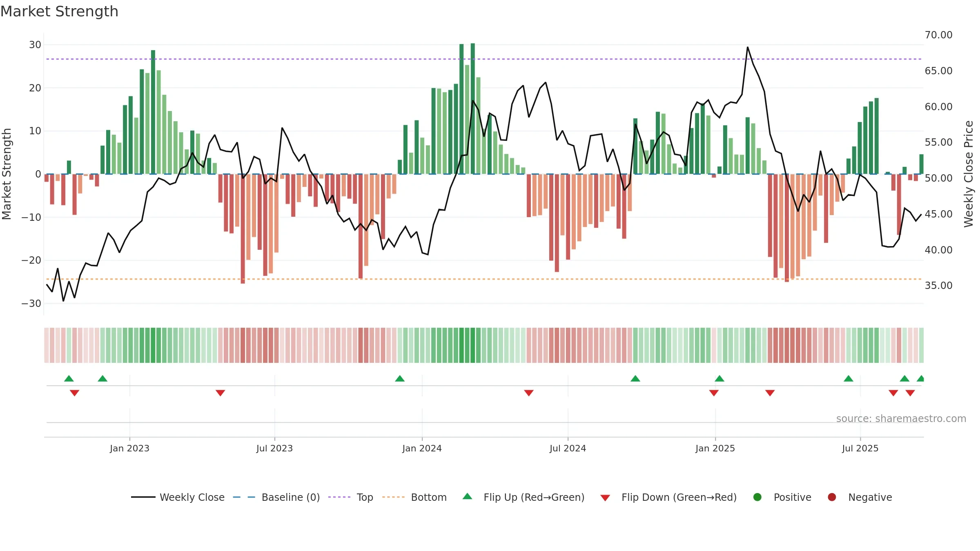Click the red flip-down marker just before Jan 2025
The image size is (980, 551).
(x=714, y=393)
